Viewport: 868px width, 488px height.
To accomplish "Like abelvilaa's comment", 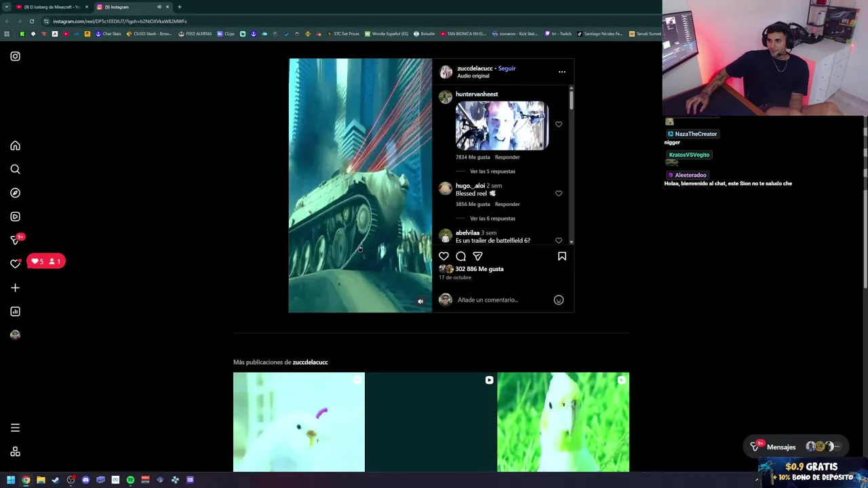I will coord(559,240).
